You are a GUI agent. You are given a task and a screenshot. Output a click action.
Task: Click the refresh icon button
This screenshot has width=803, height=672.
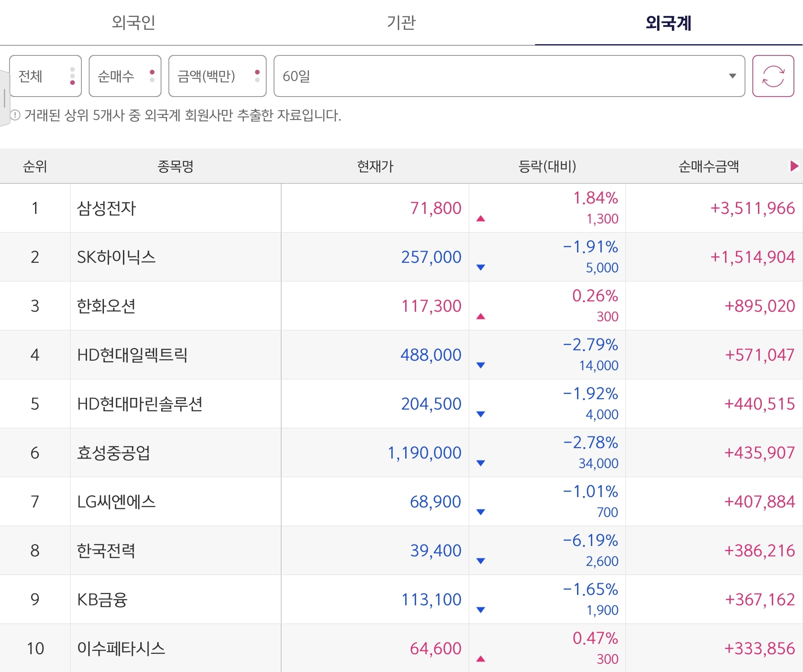pyautogui.click(x=773, y=76)
